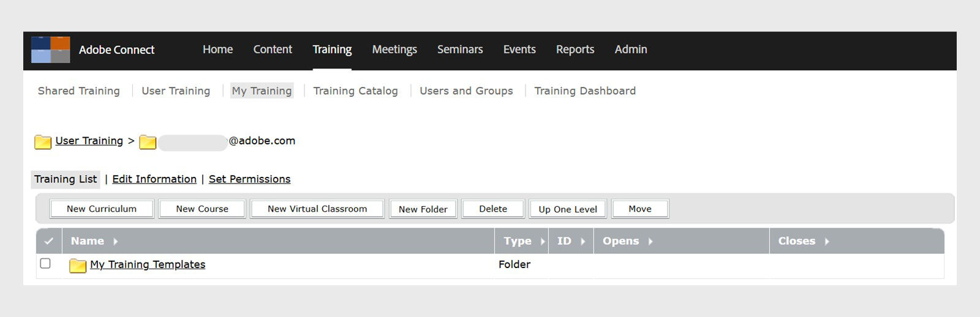
Task: Click the Up One Level button
Action: [568, 209]
